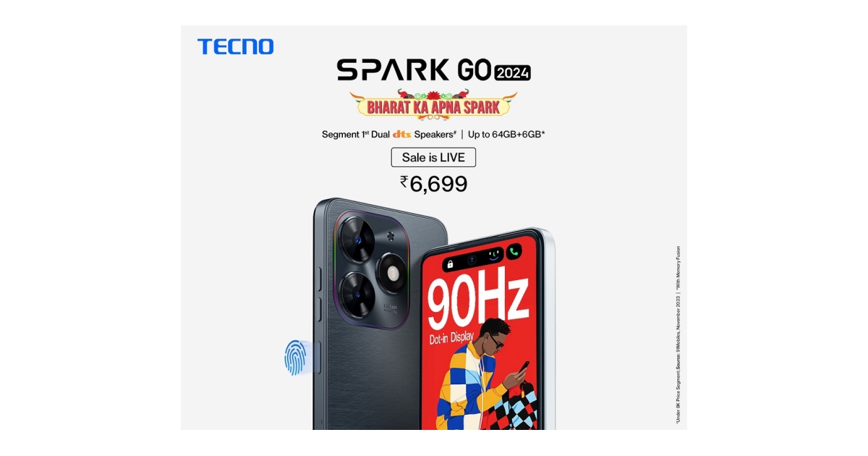Click the black 2024 badge
The width and height of the screenshot is (868, 456).
coord(513,72)
